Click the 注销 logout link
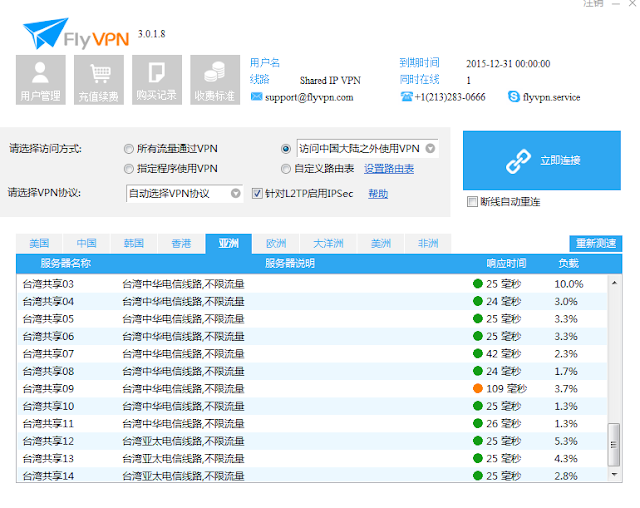Viewport: 640px width, 508px height. pyautogui.click(x=593, y=3)
